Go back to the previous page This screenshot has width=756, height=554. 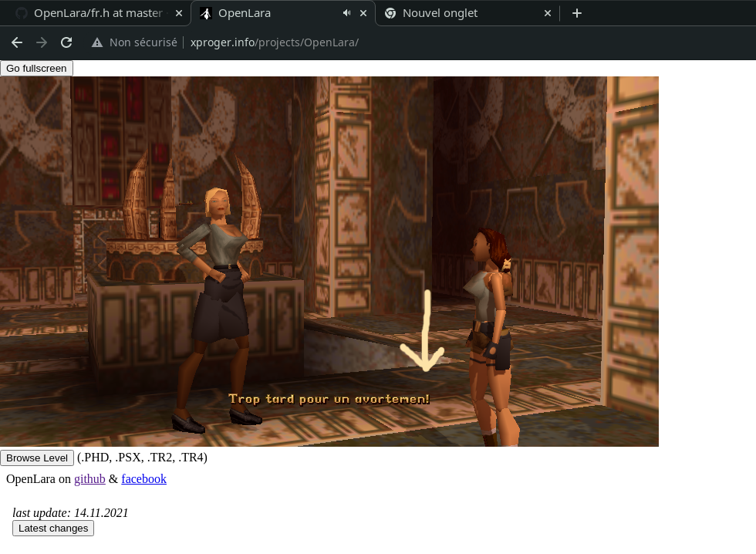click(x=17, y=42)
